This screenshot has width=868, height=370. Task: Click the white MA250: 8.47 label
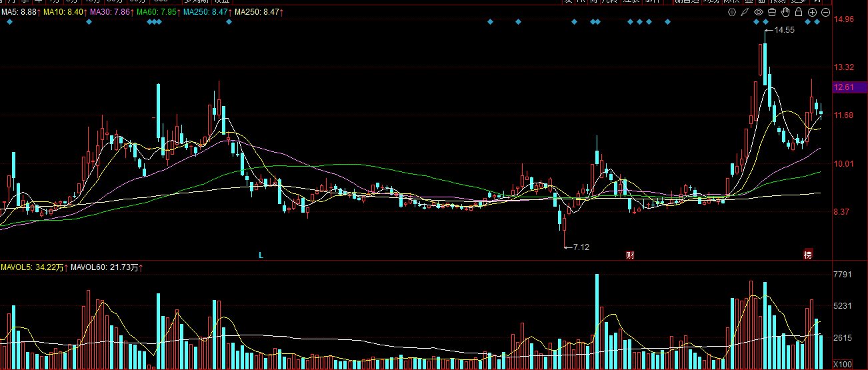pyautogui.click(x=259, y=12)
